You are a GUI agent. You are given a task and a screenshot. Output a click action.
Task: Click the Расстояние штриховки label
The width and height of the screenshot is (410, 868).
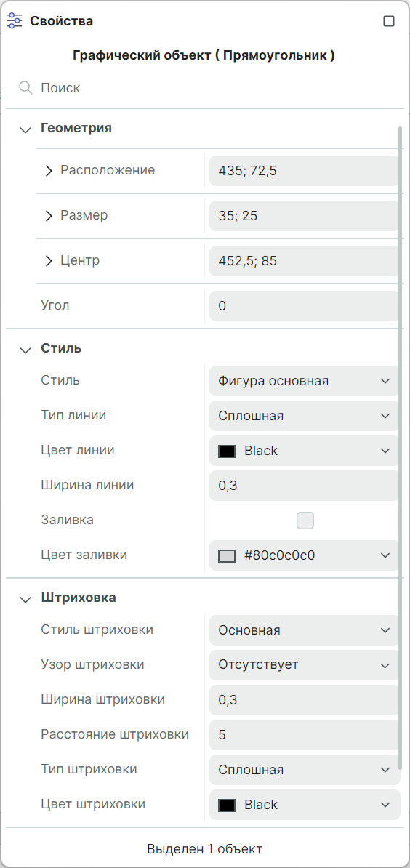coord(115,734)
